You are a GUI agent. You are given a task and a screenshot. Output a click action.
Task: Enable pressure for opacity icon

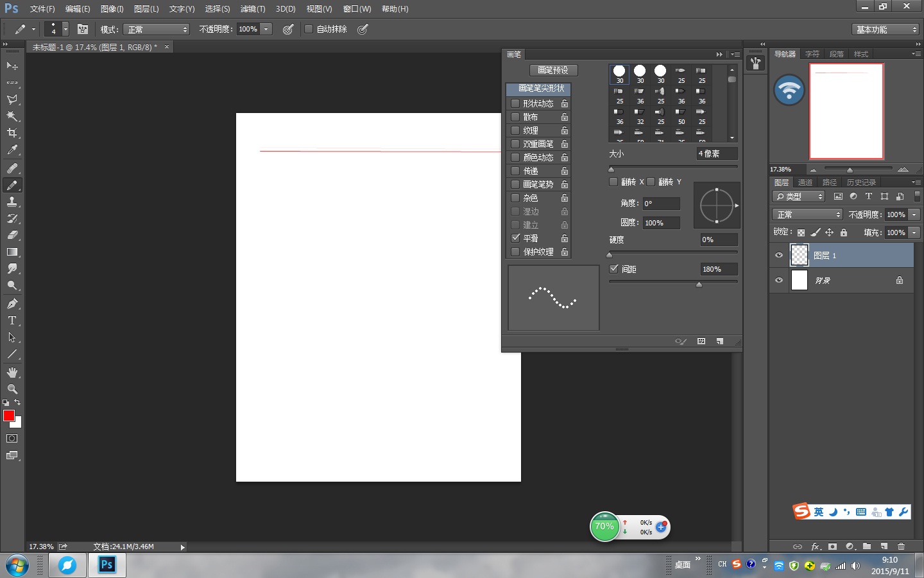coord(288,29)
